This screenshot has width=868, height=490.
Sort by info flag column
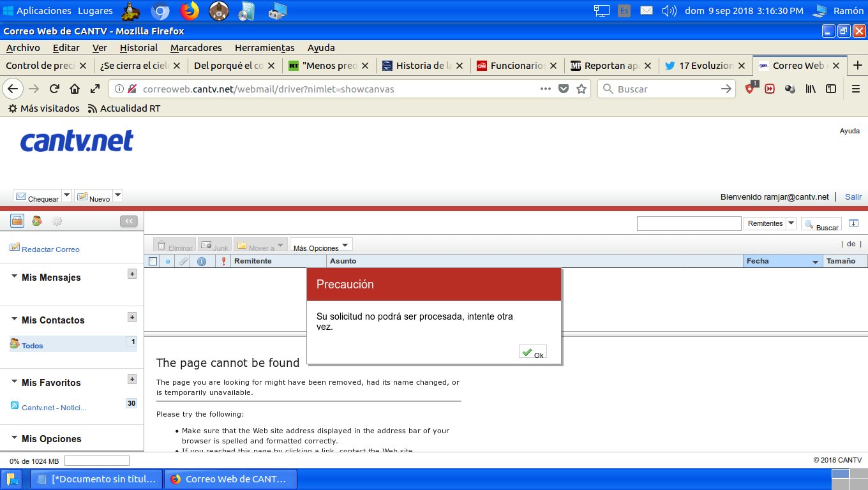(x=202, y=261)
